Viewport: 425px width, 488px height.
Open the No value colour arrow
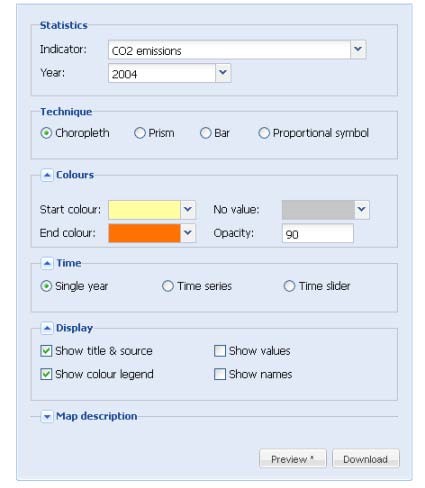pos(362,210)
